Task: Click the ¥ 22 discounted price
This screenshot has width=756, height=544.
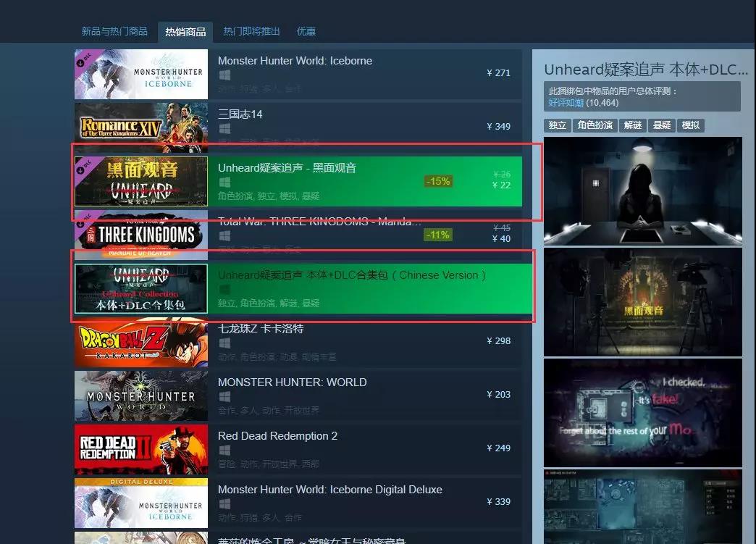Action: pos(501,185)
